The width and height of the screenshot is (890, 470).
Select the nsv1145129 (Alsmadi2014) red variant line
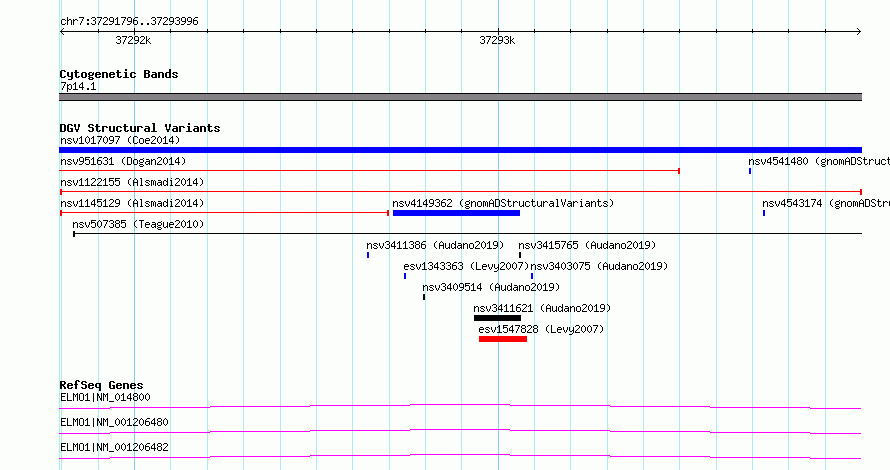(224, 213)
